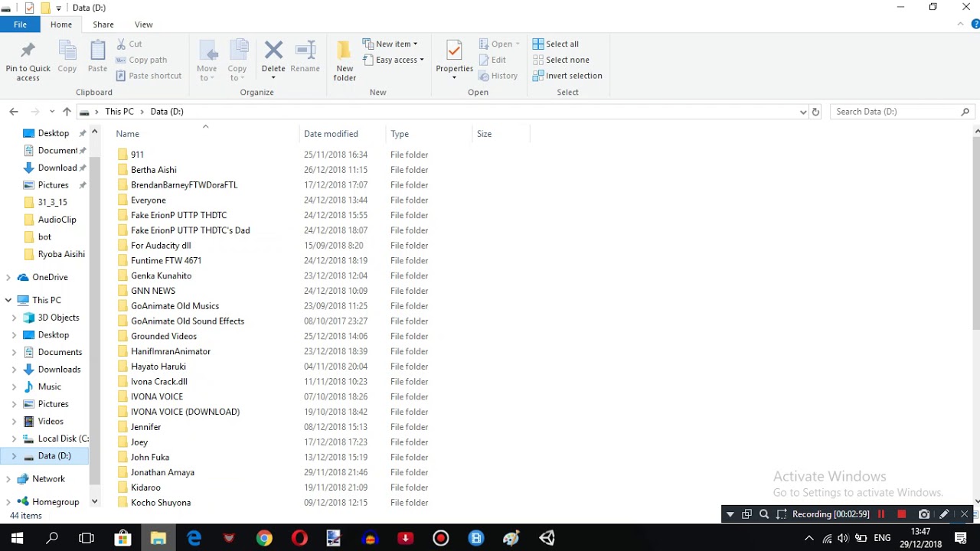Expand the Local Disk (C:) node
This screenshot has width=980, height=551.
(x=14, y=439)
